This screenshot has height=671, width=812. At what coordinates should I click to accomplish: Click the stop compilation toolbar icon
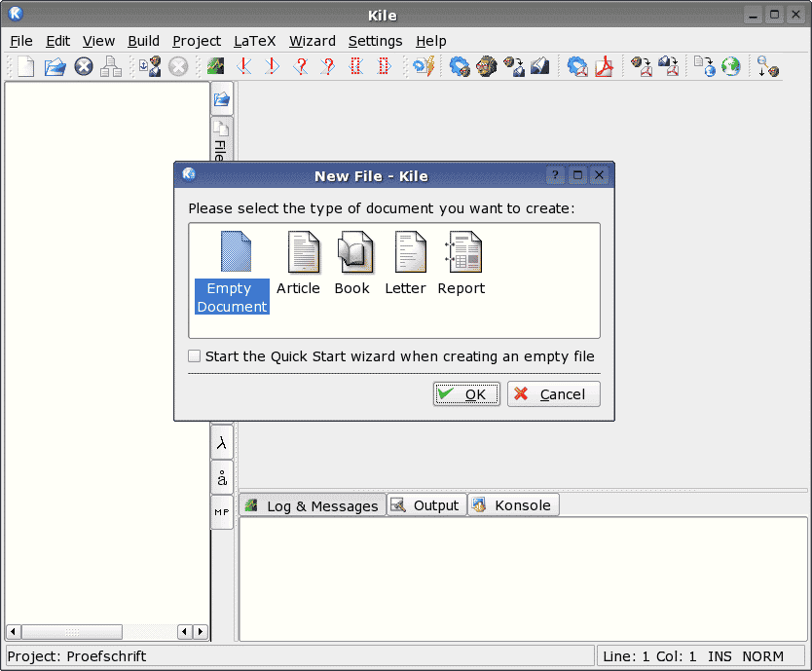pyautogui.click(x=178, y=66)
